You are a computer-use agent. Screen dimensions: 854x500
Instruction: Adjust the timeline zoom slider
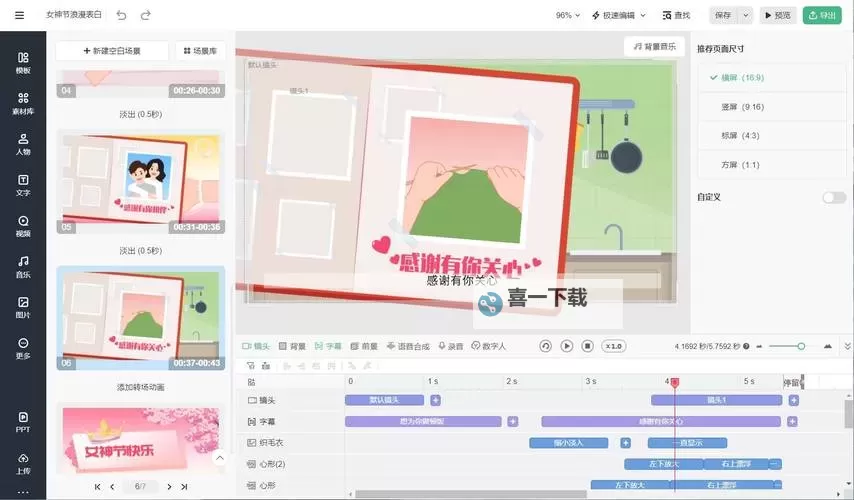[785, 346]
